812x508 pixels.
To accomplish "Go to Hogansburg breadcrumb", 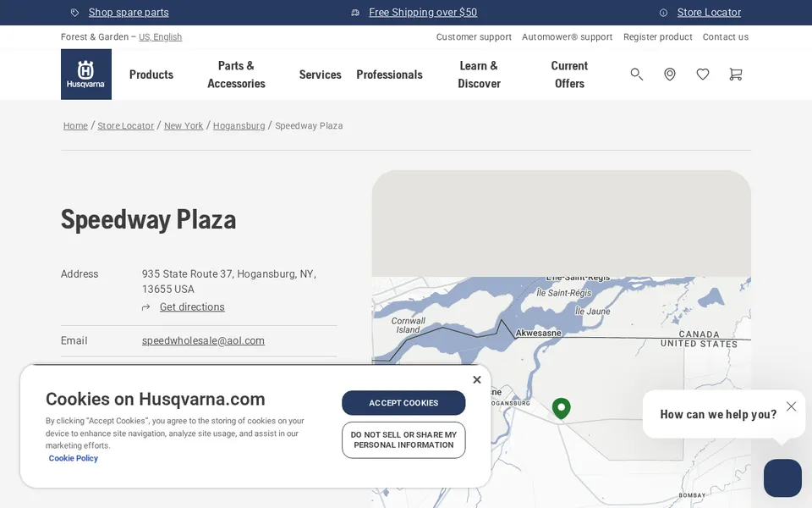I will click(239, 125).
